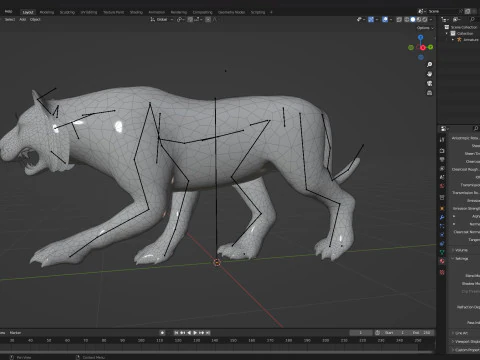Open the View Layer properties tab
Screen dimensions: 480x360
point(442,168)
